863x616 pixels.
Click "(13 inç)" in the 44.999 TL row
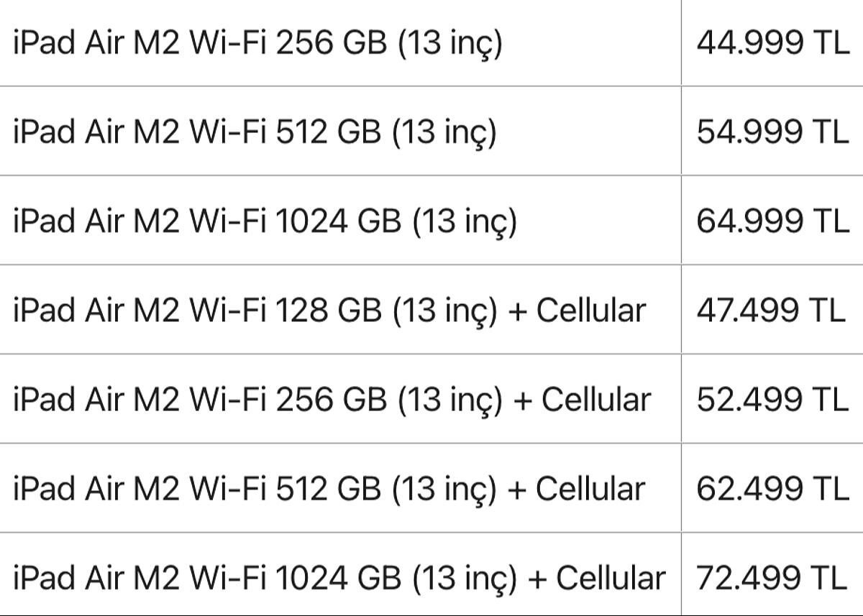[450, 43]
